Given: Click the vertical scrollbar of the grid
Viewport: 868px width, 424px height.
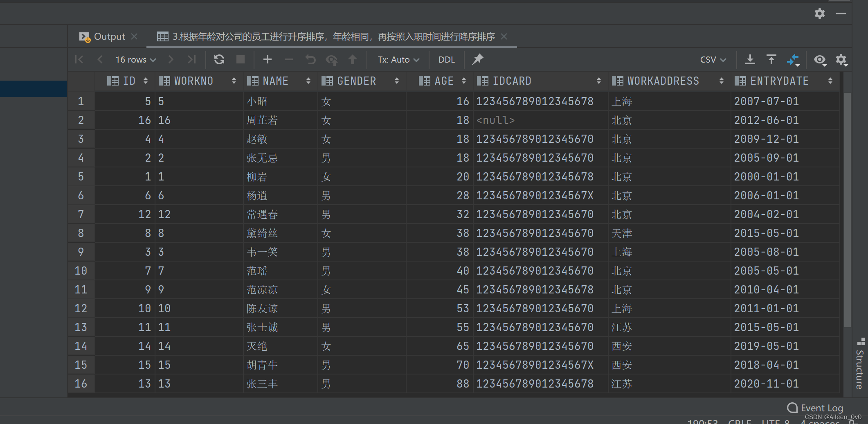Looking at the screenshot, I should pyautogui.click(x=847, y=210).
